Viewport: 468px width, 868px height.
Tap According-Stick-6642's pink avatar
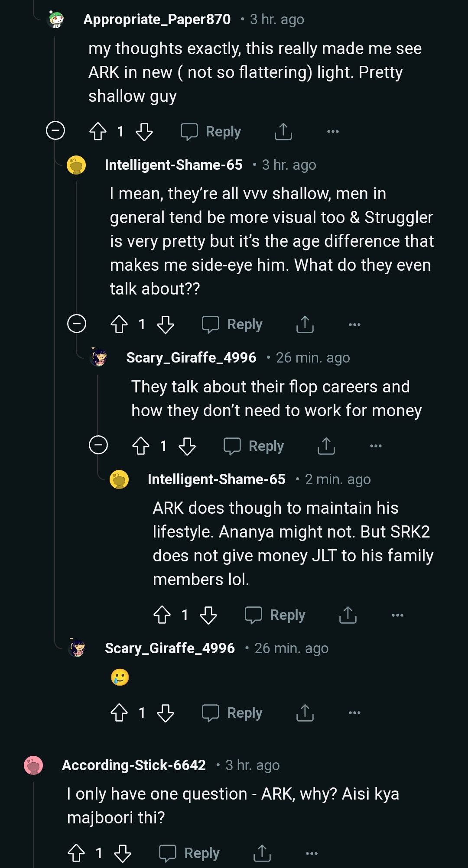[33, 765]
